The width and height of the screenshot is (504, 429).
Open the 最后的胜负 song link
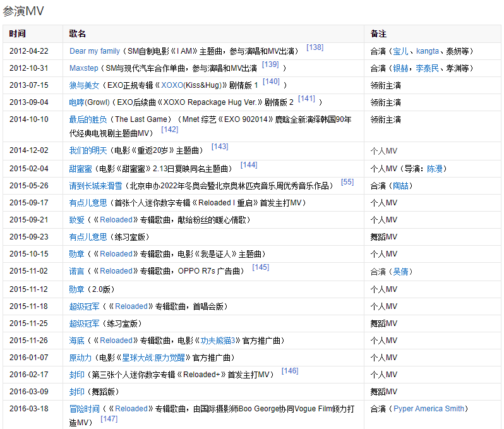coord(88,119)
